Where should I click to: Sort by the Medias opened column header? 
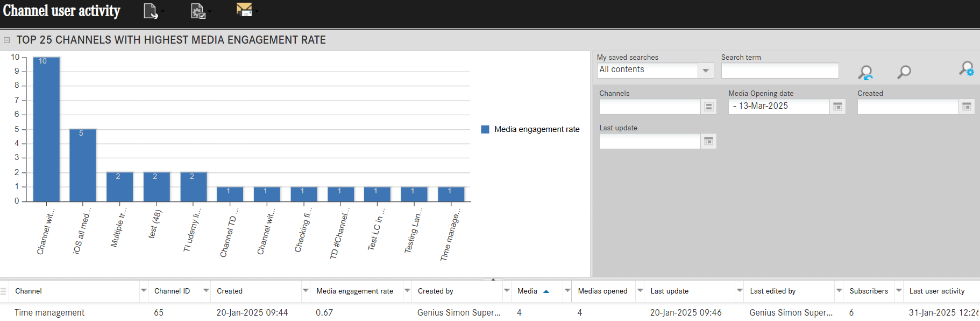[x=602, y=291]
